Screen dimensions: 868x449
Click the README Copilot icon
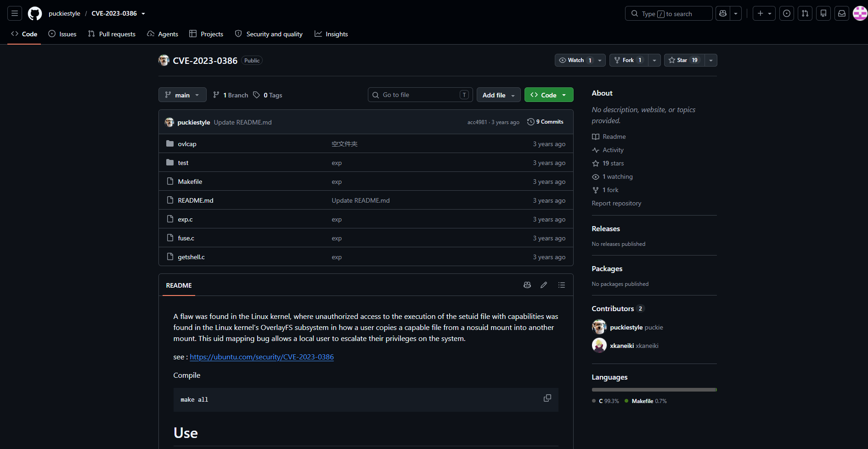tap(527, 285)
